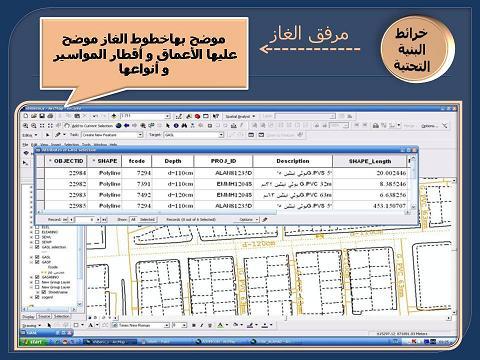Open the Target layer dropdown
Viewport: 480px width, 360px height.
pos(194,135)
